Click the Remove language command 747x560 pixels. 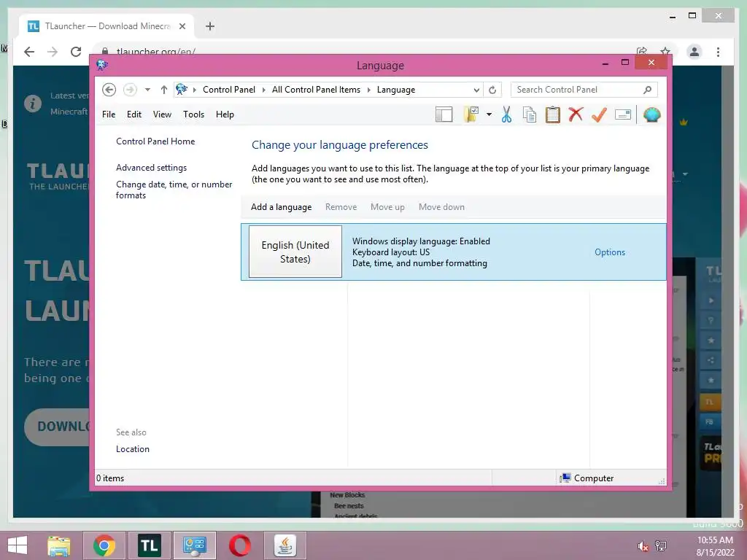[x=341, y=207]
